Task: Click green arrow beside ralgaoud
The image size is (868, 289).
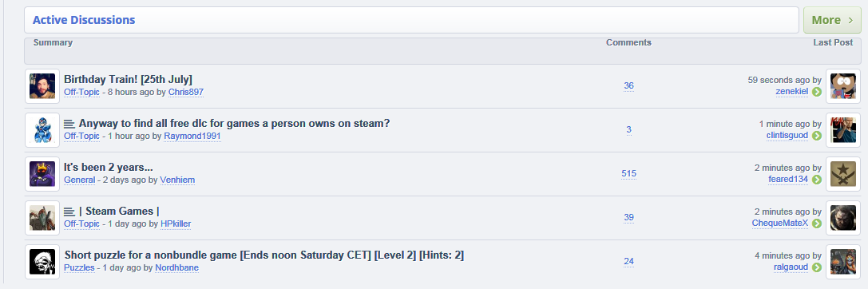Action: 817,267
